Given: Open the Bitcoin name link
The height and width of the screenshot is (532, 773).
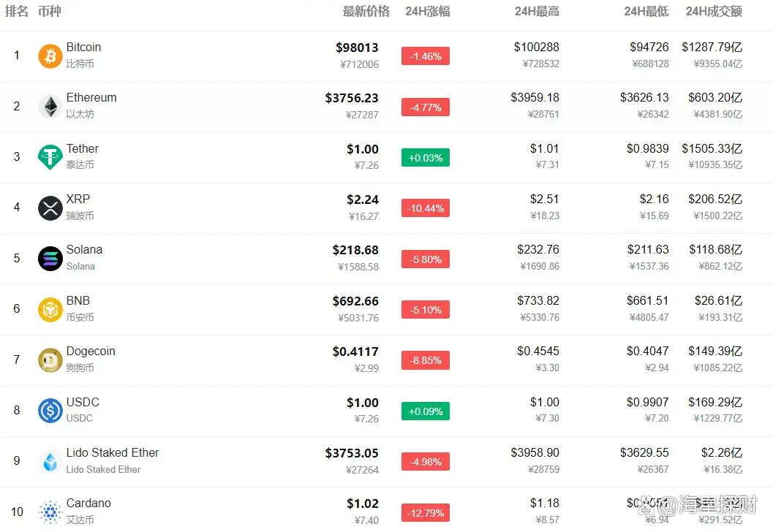Looking at the screenshot, I should click(x=83, y=47).
